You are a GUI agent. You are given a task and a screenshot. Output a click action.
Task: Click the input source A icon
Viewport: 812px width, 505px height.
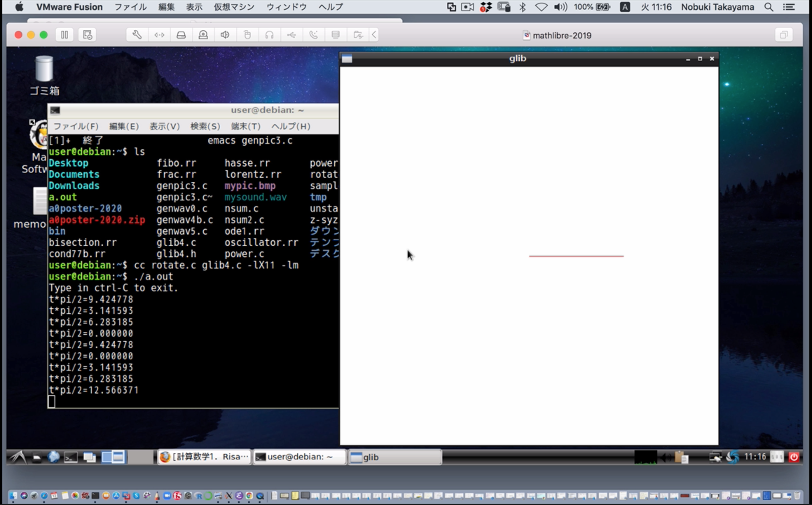point(625,7)
